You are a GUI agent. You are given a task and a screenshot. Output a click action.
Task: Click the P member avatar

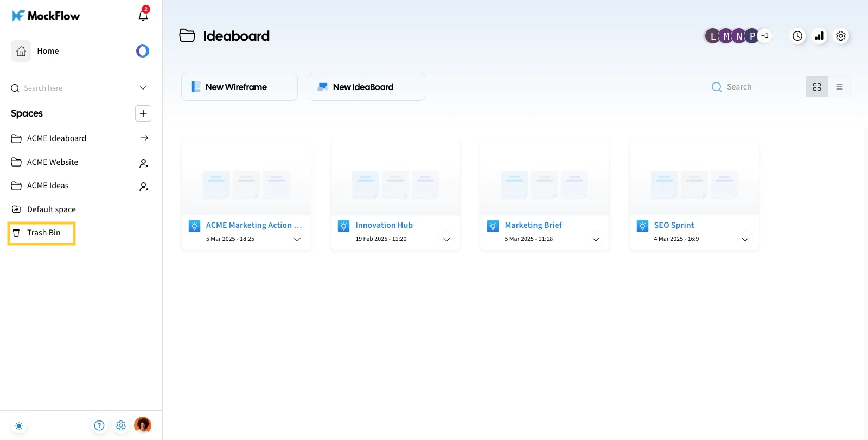752,36
